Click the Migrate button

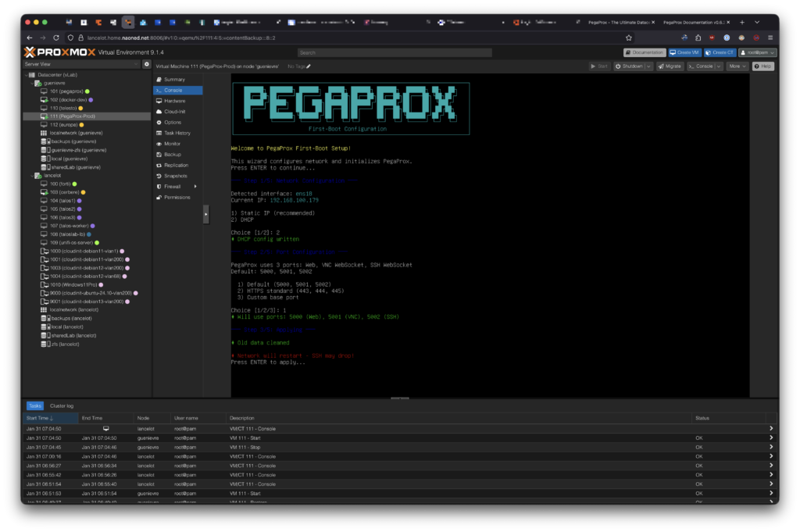(x=670, y=66)
